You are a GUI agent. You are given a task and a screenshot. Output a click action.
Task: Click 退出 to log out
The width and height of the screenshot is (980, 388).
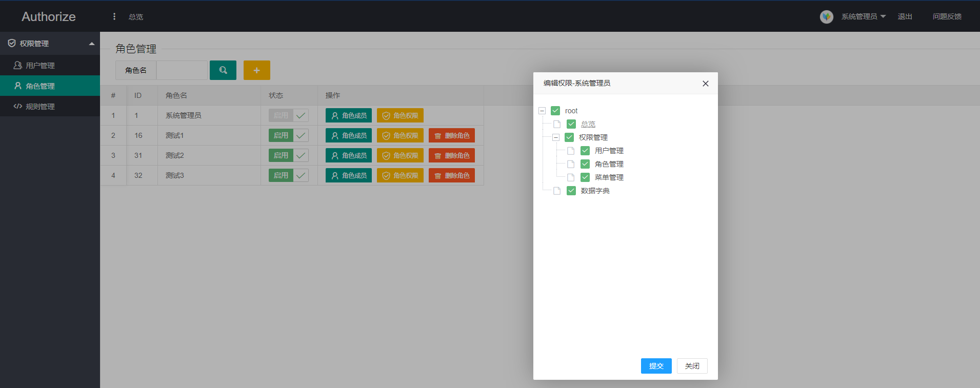coord(905,16)
